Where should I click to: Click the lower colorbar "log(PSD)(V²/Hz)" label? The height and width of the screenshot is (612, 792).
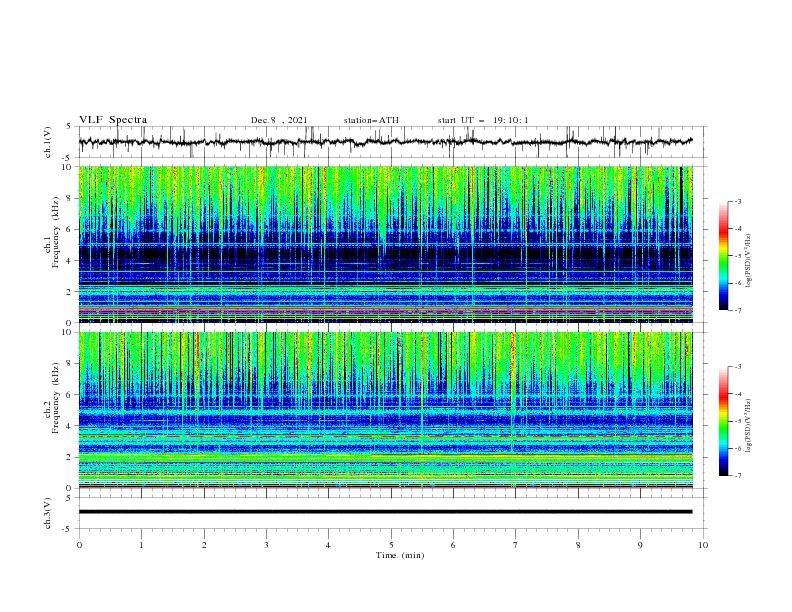(749, 425)
